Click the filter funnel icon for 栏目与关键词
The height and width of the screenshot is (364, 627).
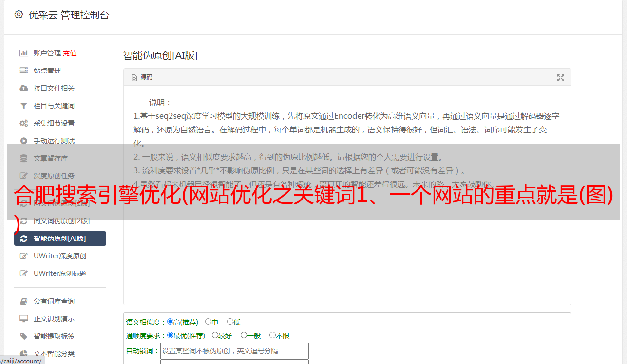23,106
